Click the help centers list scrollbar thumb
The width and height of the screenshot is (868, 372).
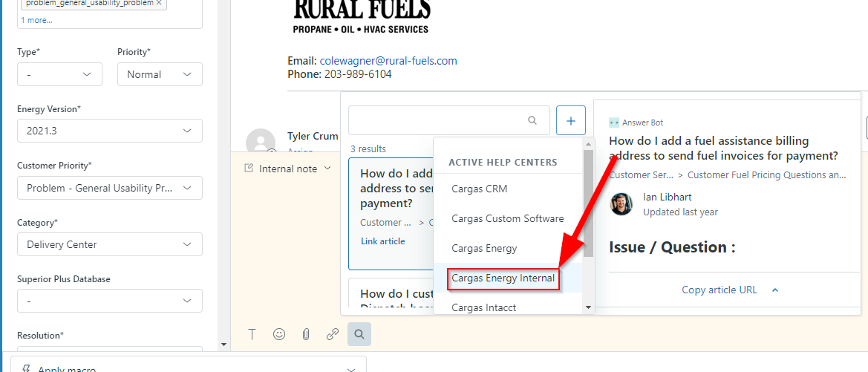[589, 202]
